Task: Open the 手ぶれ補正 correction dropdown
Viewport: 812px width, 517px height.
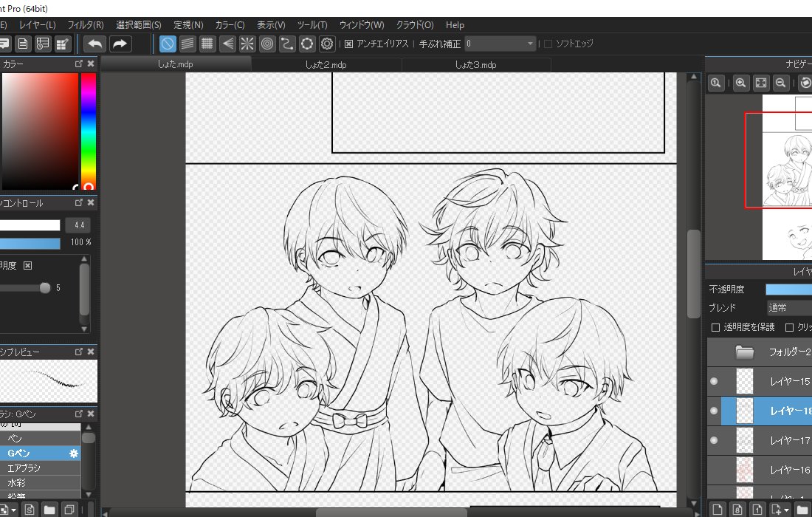Action: coord(500,44)
